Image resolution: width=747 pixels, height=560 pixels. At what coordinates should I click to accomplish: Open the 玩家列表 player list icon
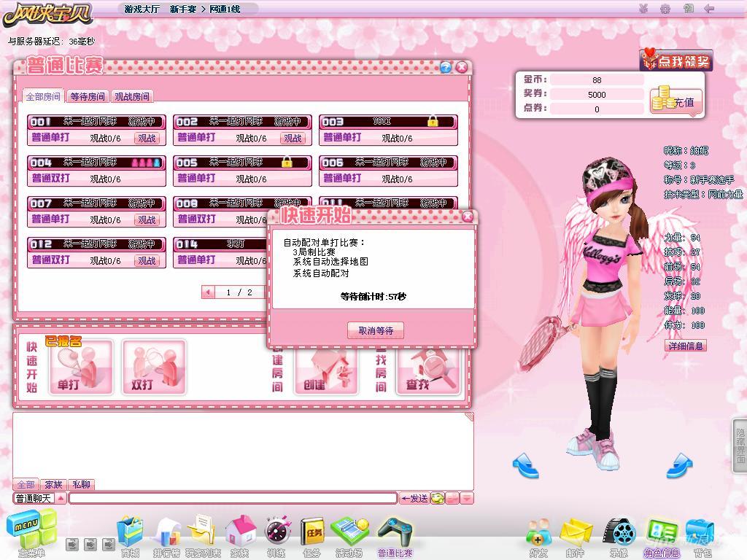[202, 530]
